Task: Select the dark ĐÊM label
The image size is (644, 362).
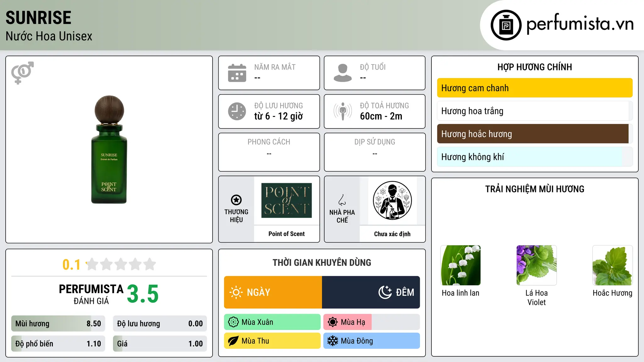Action: (405, 292)
